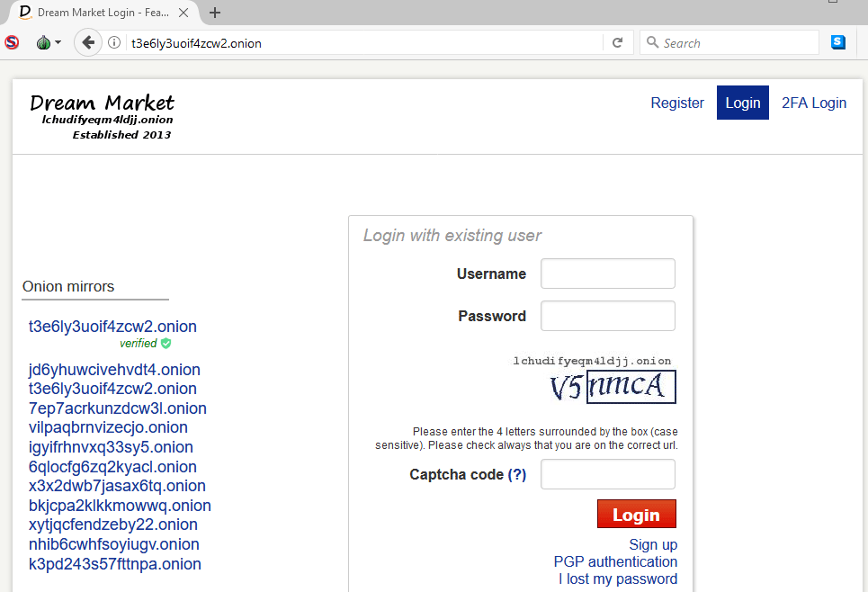Click the Established 2013 text
Viewport: 868px width, 592px height.
[x=121, y=135]
